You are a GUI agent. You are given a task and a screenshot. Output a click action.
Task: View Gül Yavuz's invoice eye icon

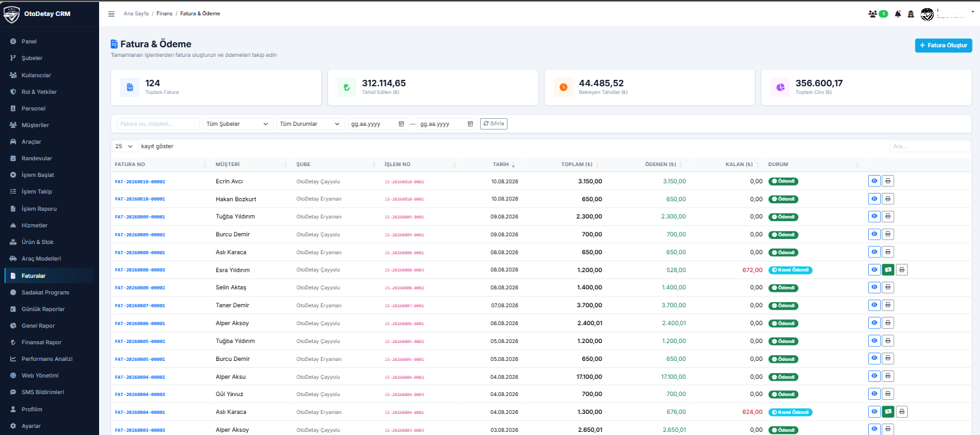tap(874, 394)
